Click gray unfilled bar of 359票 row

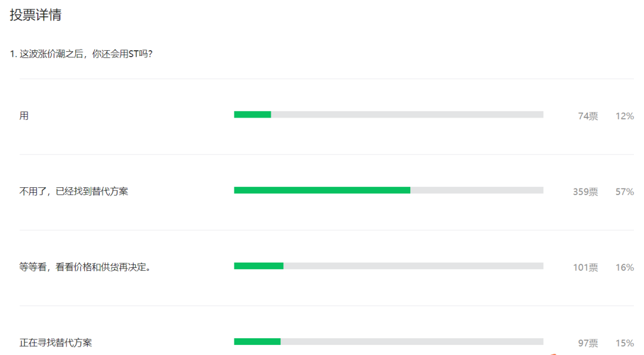(x=477, y=190)
